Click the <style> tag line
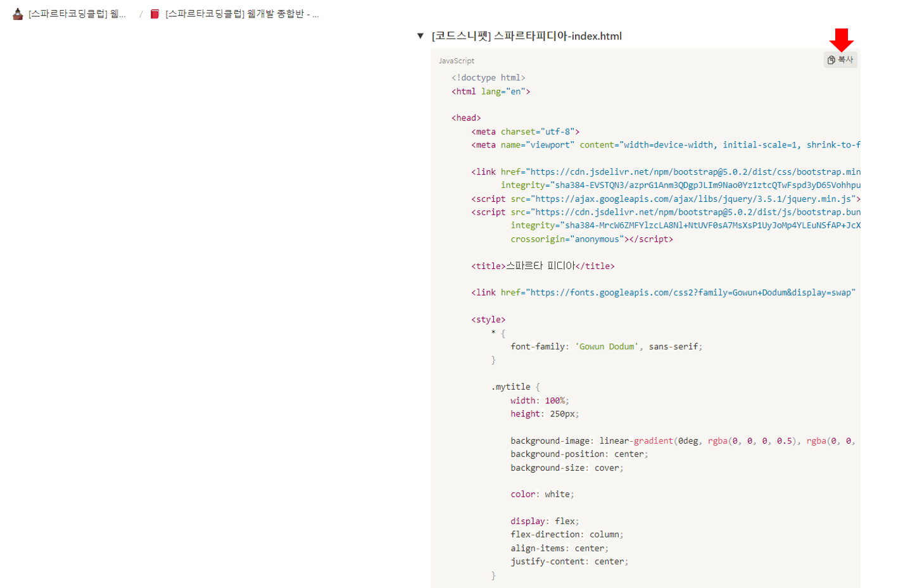Image resolution: width=910 pixels, height=588 pixels. point(488,320)
